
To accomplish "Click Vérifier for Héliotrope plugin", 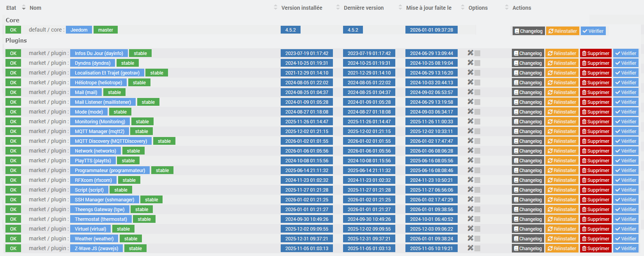I will click(x=626, y=82).
